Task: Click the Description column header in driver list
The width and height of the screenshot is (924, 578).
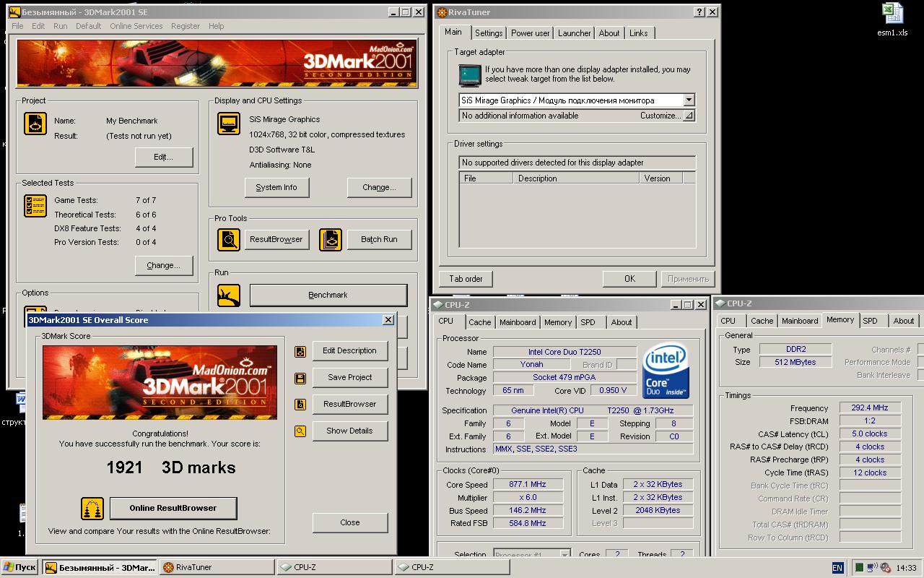Action: [x=576, y=178]
